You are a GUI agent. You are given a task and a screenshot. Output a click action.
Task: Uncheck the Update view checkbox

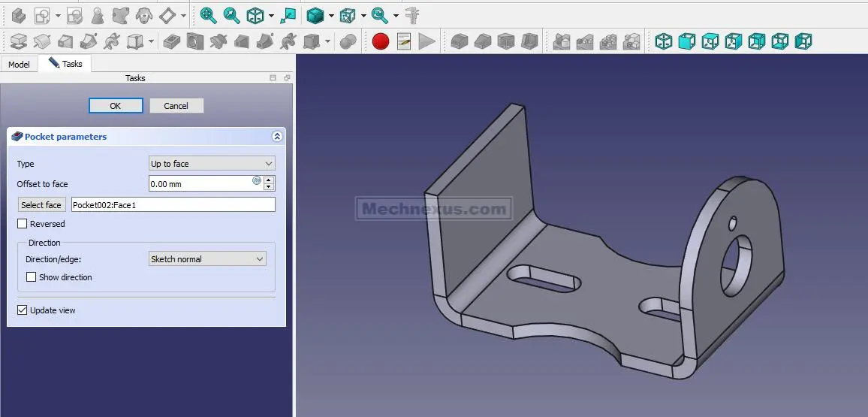[x=23, y=310]
